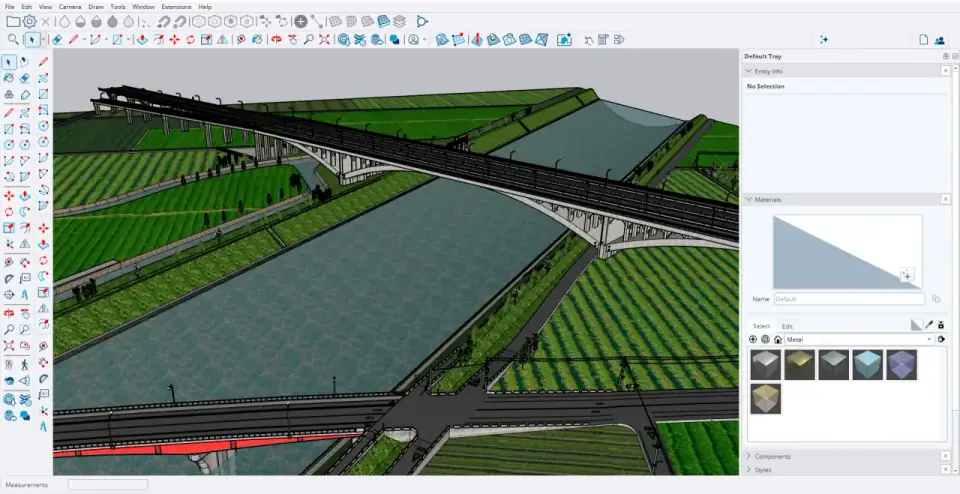The image size is (960, 494).
Task: Select the light blue metal material swatch
Action: 868,365
